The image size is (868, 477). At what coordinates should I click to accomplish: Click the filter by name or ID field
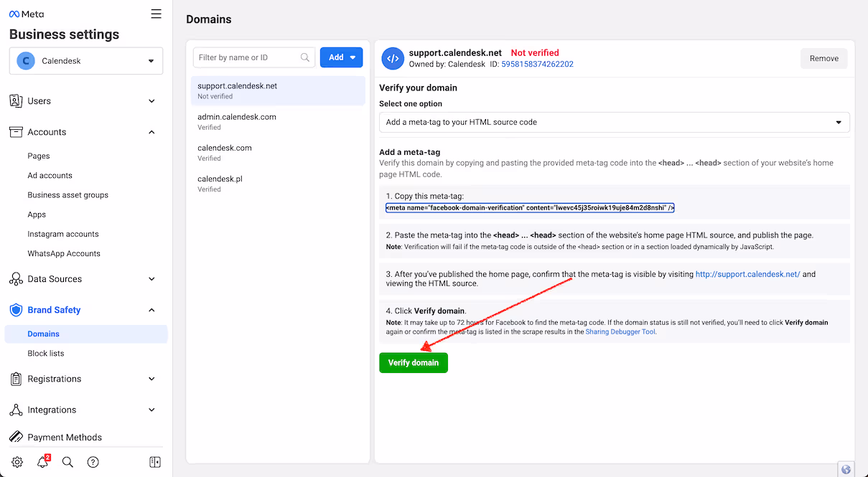tap(249, 57)
